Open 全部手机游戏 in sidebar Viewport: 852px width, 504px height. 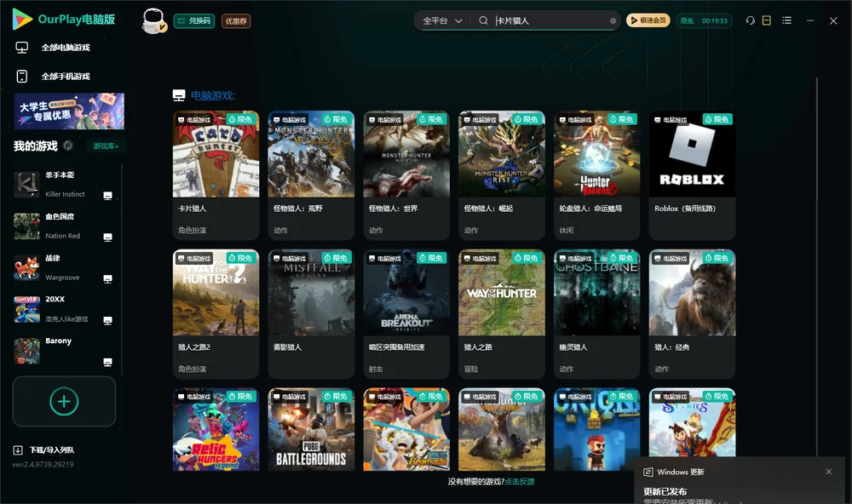tap(66, 77)
